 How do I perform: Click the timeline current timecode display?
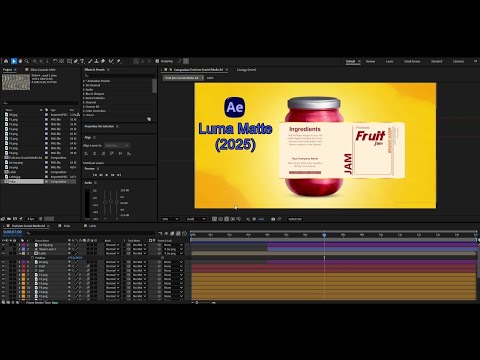pyautogui.click(x=13, y=232)
